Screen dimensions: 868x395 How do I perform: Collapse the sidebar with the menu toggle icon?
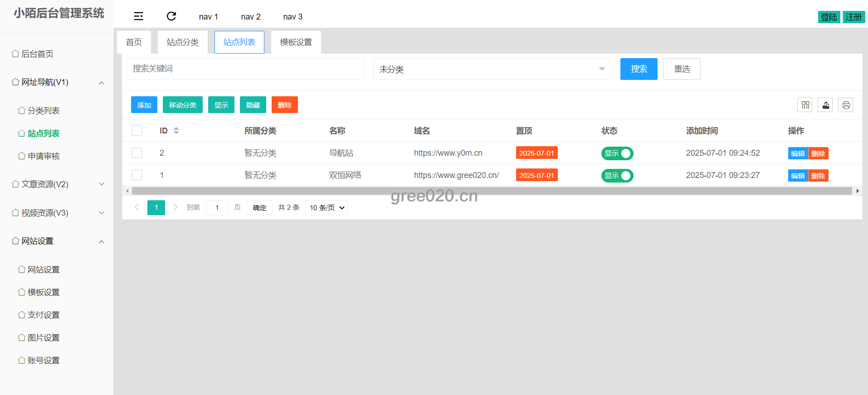click(138, 16)
